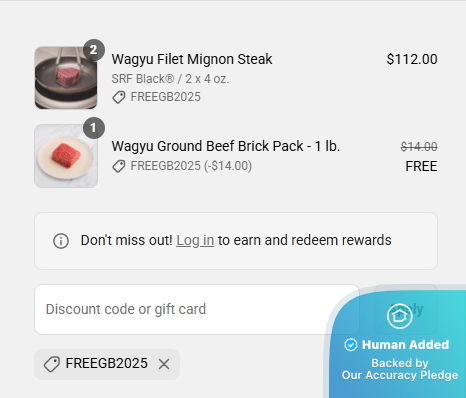This screenshot has height=398, width=466.
Task: Click the quantity badge 1 on ground beef
Action: [x=94, y=128]
